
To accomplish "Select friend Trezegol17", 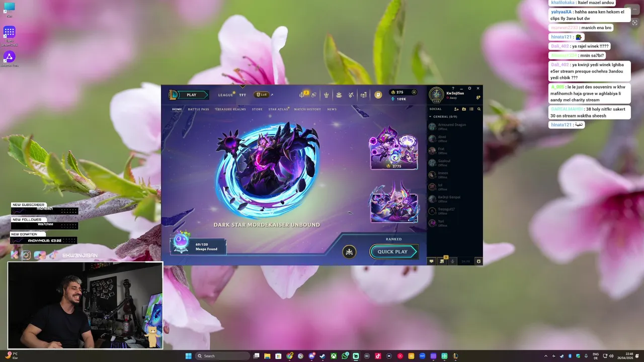I will [454, 211].
